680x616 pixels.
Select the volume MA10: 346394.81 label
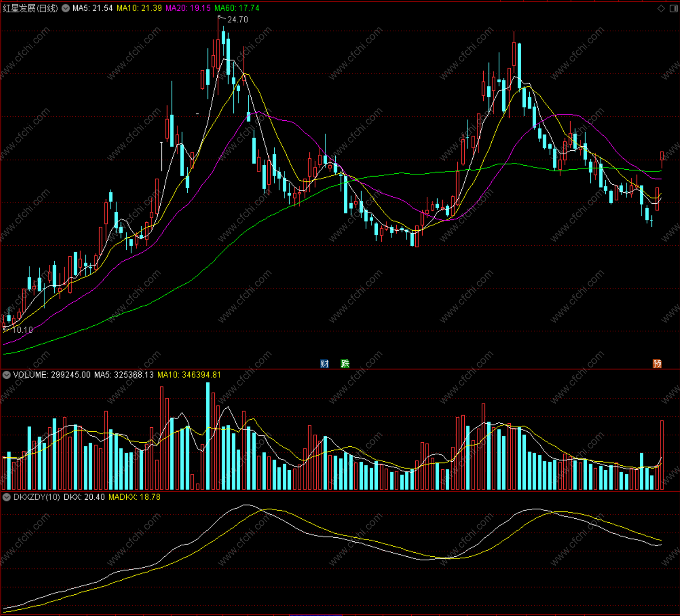coord(189,375)
